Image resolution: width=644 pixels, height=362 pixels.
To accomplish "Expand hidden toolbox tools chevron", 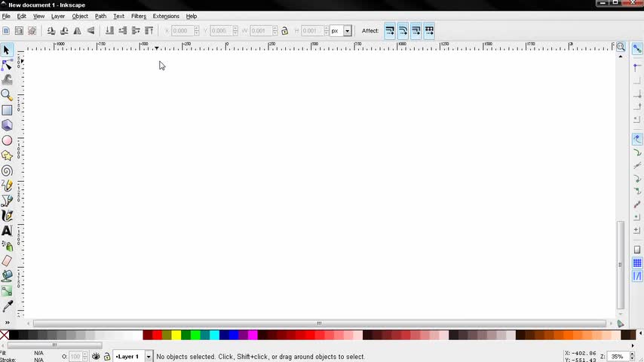I will pyautogui.click(x=7, y=323).
